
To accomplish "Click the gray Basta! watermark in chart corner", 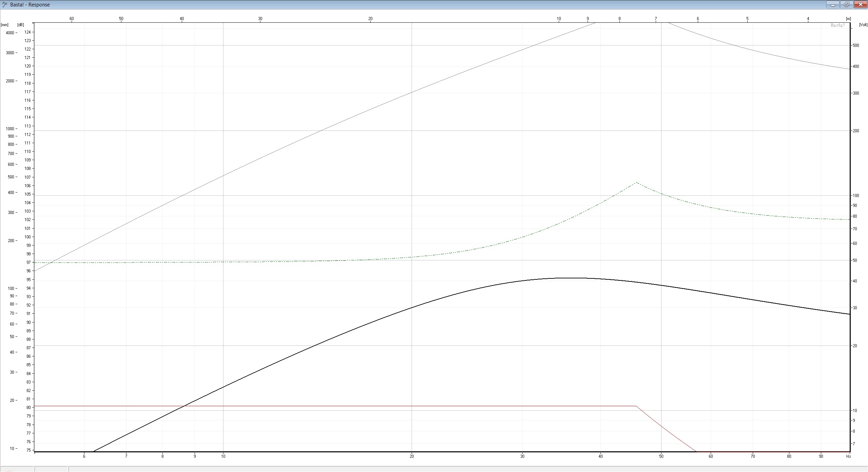I will tap(837, 25).
